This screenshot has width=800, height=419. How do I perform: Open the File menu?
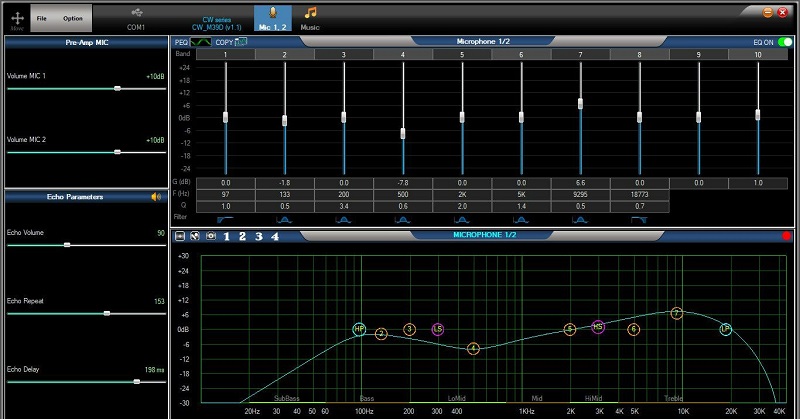coord(41,18)
